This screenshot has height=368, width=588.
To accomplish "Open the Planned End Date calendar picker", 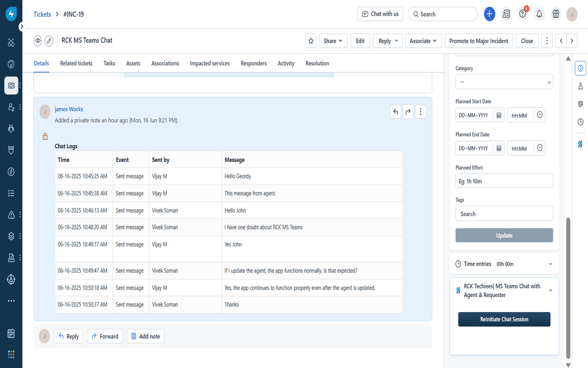I will pyautogui.click(x=499, y=148).
